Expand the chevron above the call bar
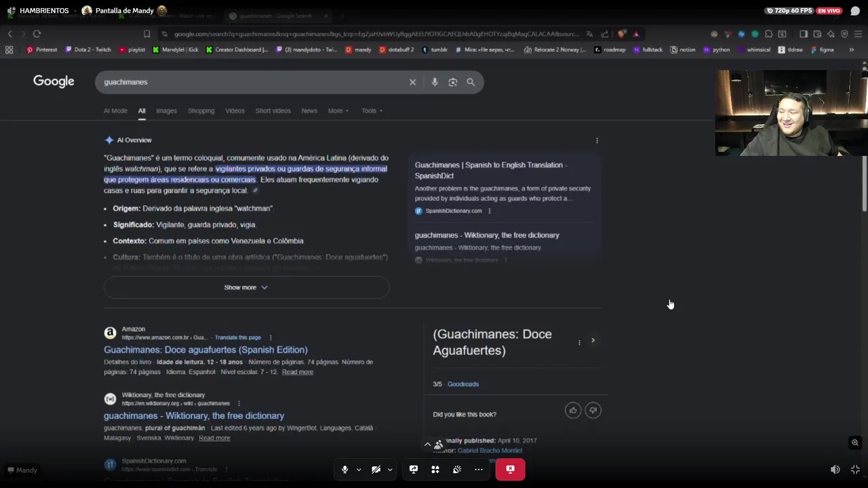 click(427, 445)
